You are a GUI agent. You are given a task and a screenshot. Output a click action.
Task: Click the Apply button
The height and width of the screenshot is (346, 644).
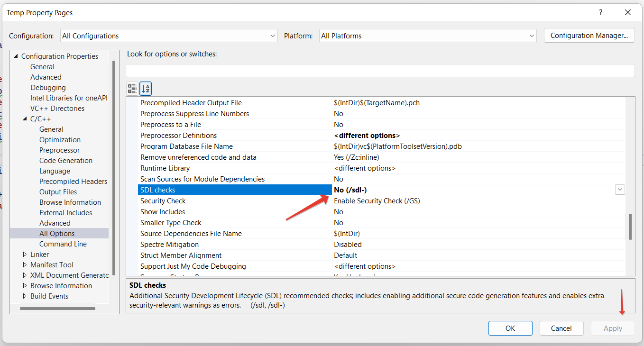[x=612, y=328]
